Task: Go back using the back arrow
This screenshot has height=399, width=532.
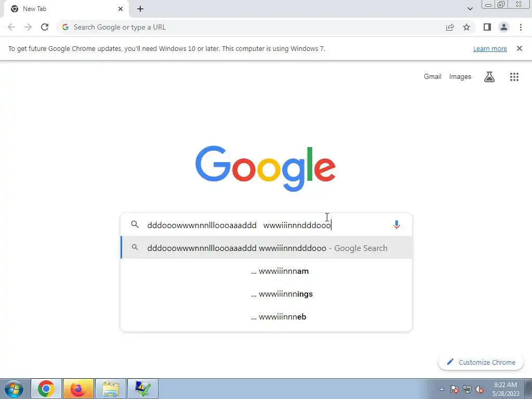Action: tap(11, 27)
